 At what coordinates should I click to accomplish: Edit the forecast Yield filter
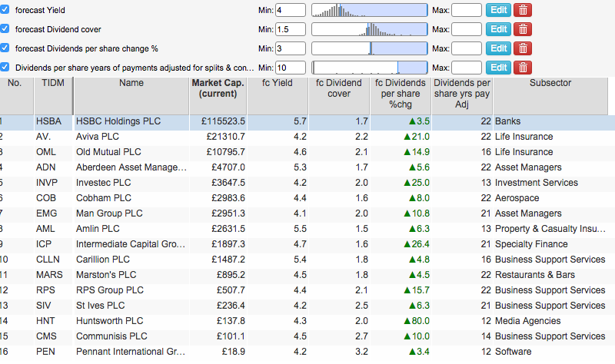coord(498,10)
